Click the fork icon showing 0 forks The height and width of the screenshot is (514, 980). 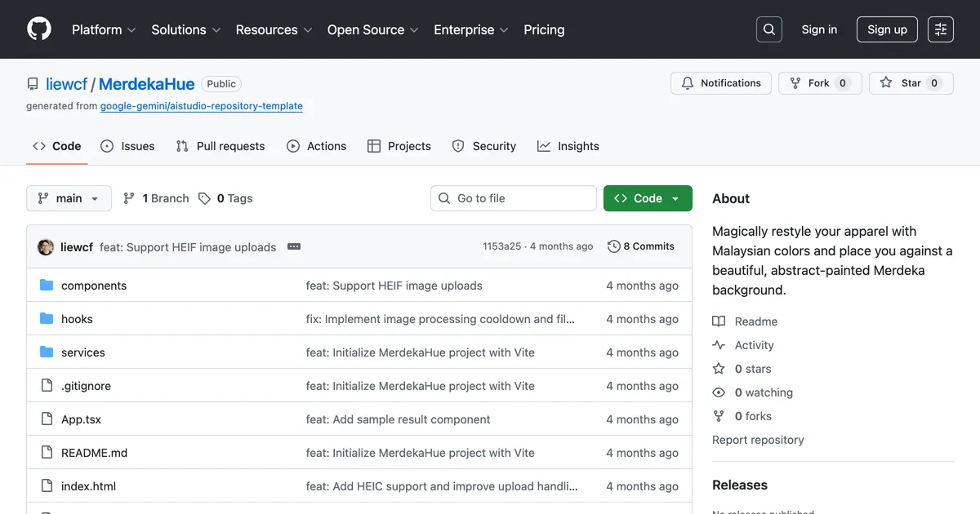(718, 416)
